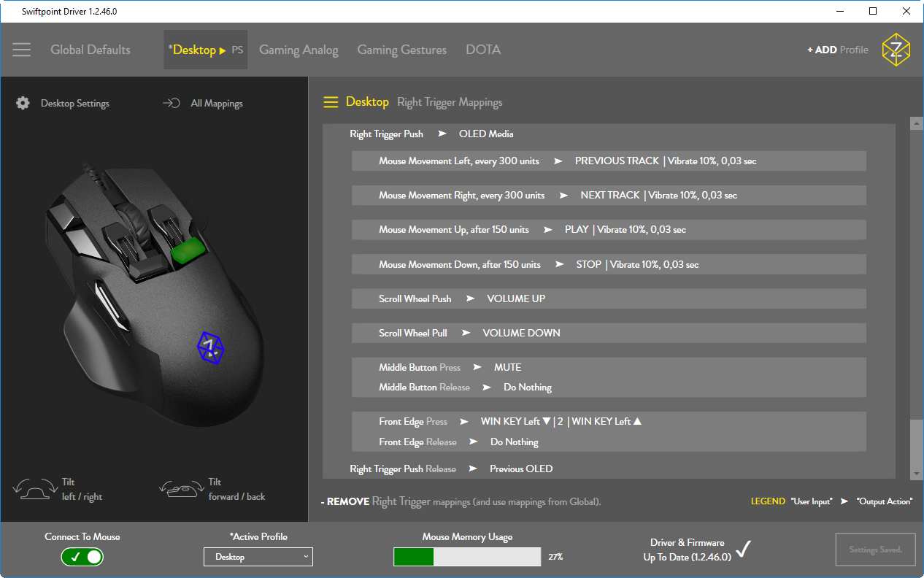
Task: Click the up-to-date checkmark icon
Action: (x=744, y=549)
